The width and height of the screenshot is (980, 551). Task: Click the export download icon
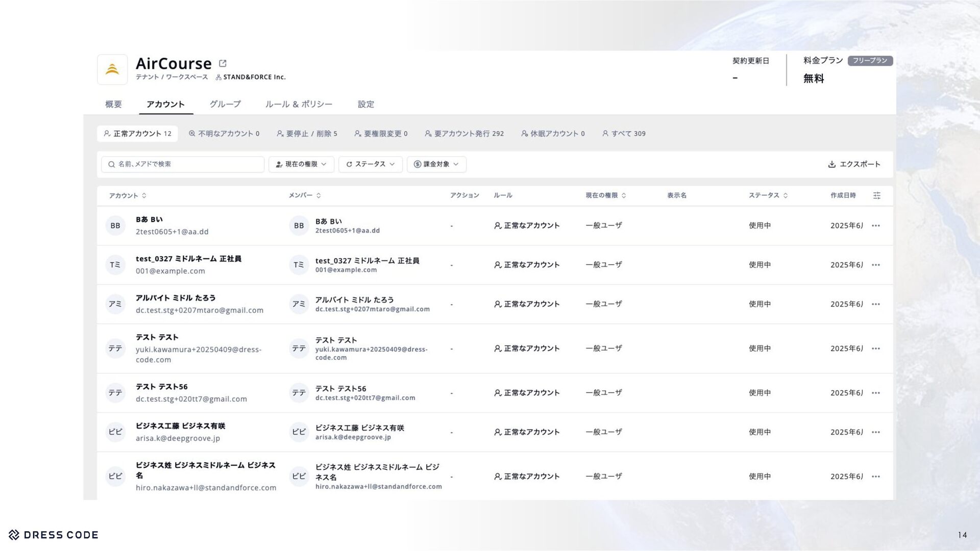point(831,164)
